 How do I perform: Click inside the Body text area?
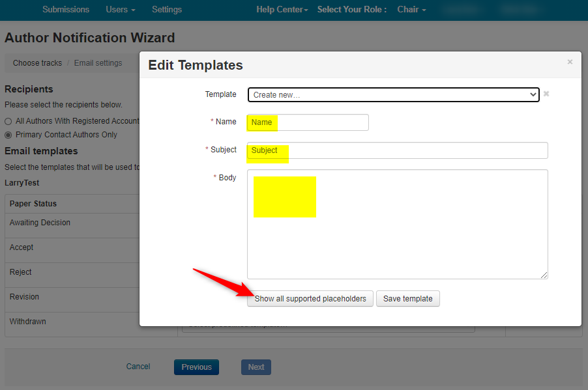[397, 225]
